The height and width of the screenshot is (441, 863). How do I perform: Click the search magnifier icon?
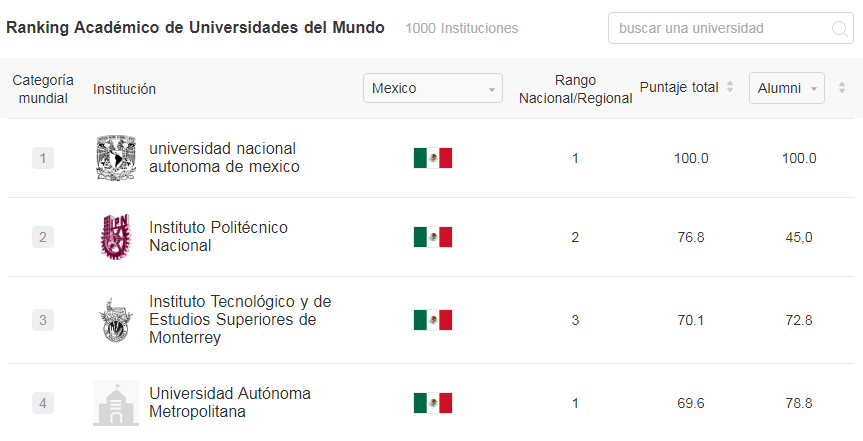coord(839,29)
